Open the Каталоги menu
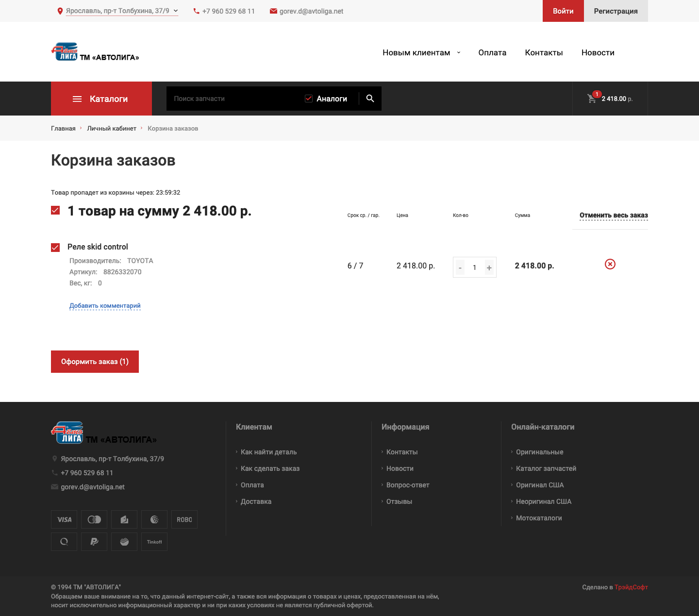 [x=101, y=99]
